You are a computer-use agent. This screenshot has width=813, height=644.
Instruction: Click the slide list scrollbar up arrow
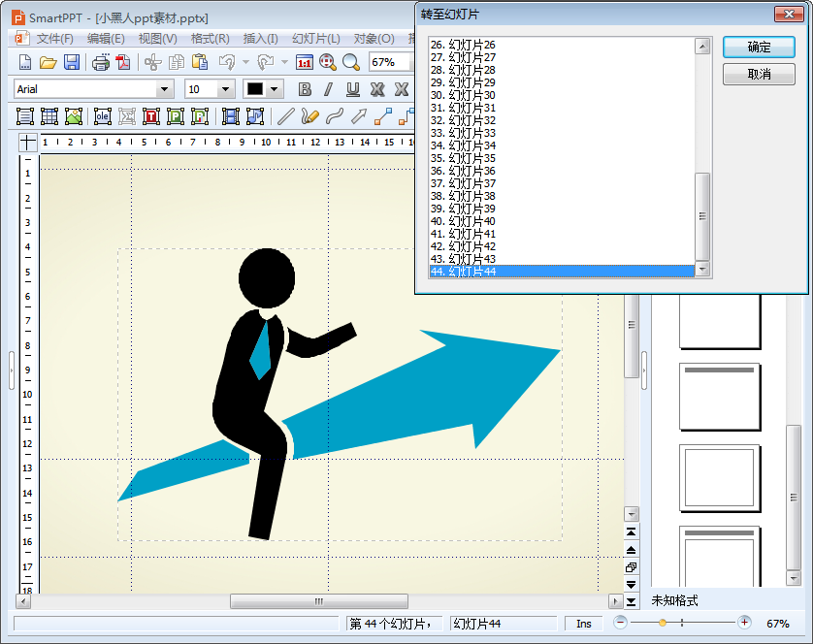coord(702,47)
